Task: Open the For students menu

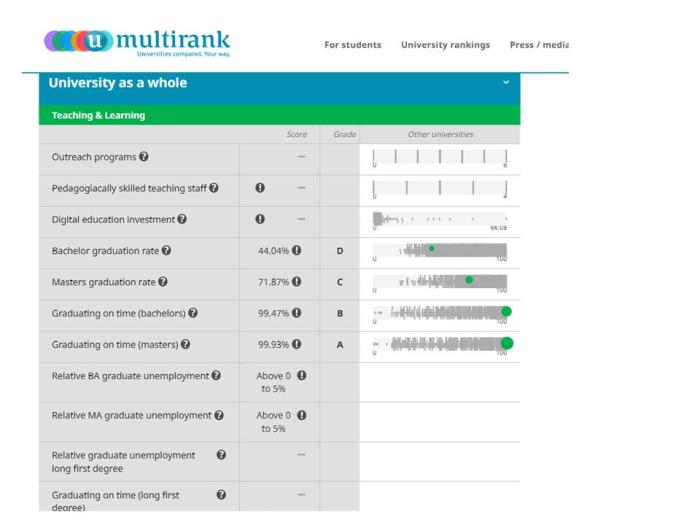Action: tap(352, 45)
